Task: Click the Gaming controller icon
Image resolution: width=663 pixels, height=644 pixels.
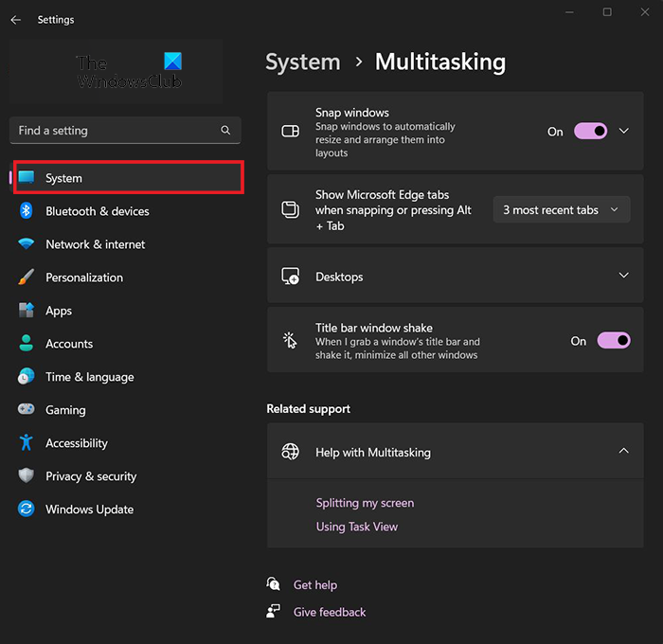Action: 27,409
